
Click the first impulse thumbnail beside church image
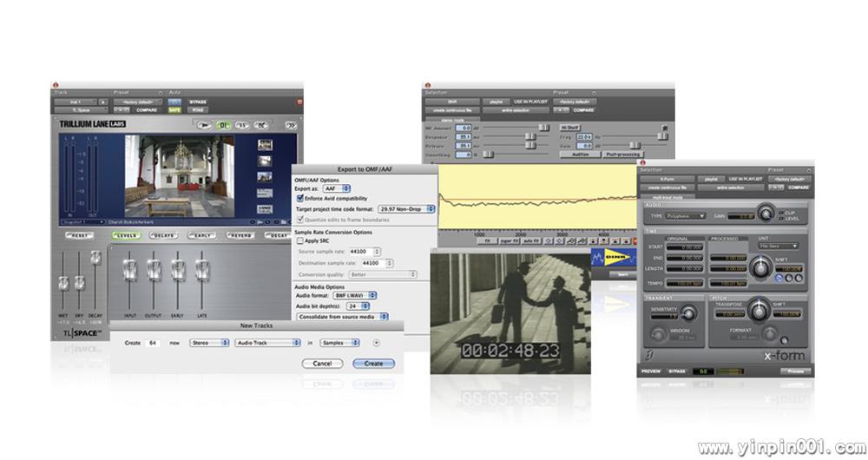[x=265, y=146]
